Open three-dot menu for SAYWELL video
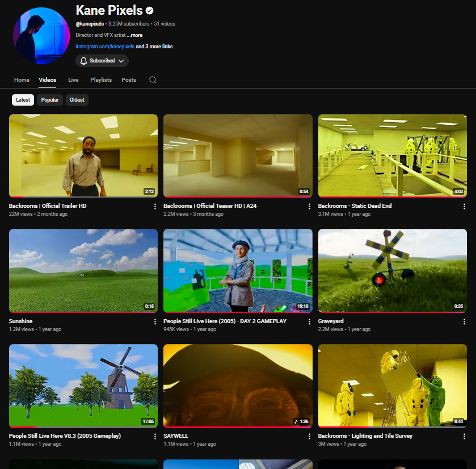This screenshot has height=469, width=476. [309, 437]
